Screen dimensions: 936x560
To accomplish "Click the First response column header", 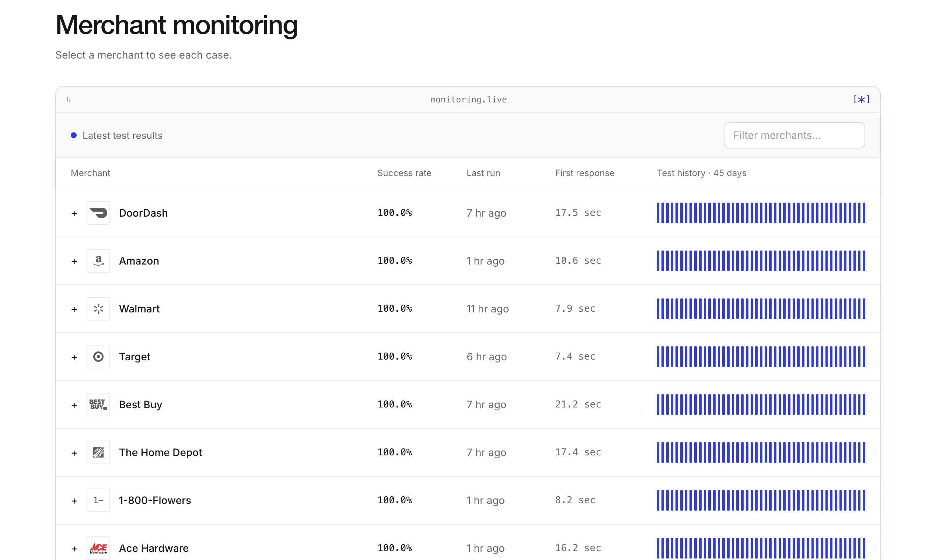I will pyautogui.click(x=584, y=173).
